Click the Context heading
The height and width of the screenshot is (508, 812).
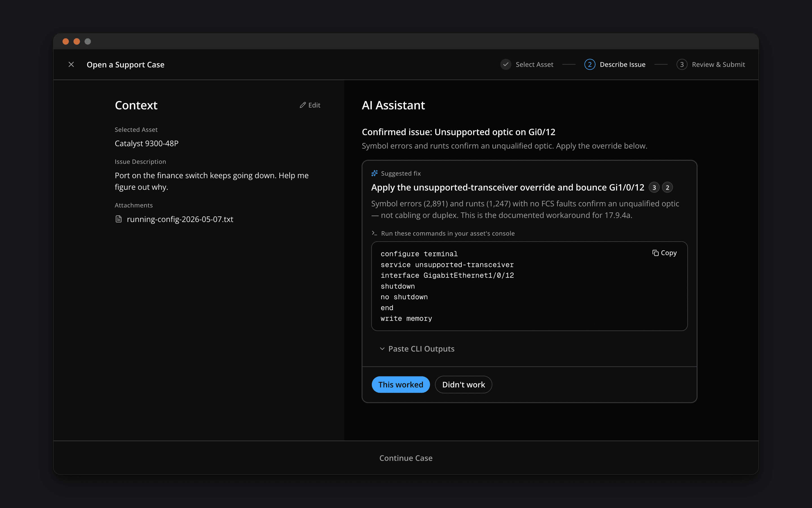tap(136, 105)
